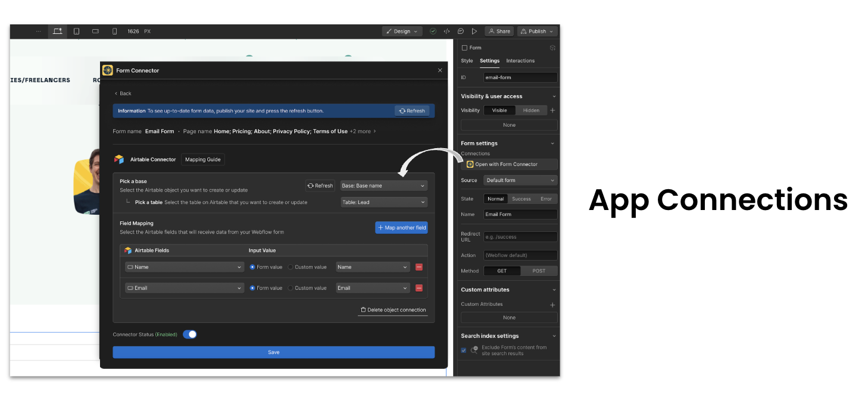Click the preview play icon

(x=474, y=31)
